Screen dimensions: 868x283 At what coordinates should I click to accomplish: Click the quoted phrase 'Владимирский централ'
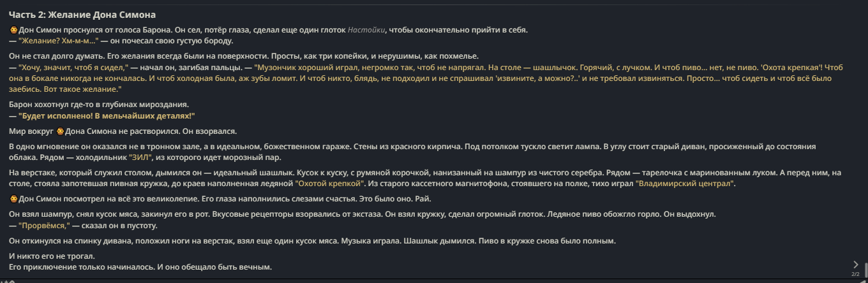pyautogui.click(x=685, y=184)
